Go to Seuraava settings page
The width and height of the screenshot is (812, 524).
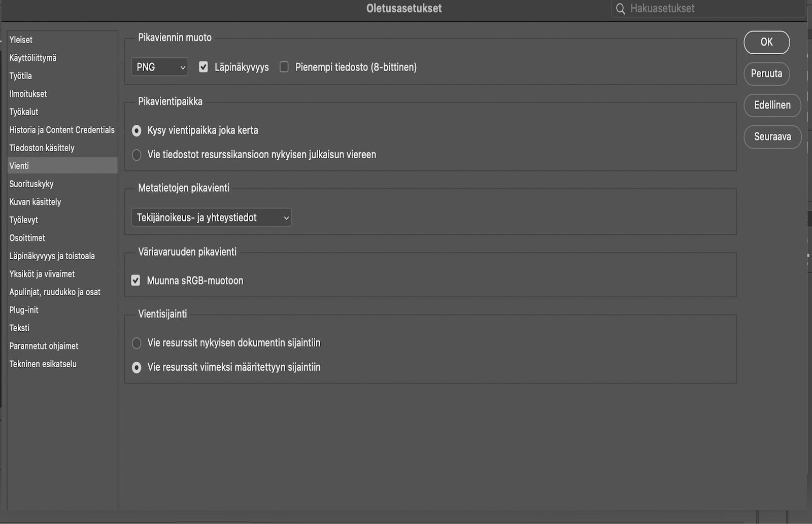[x=772, y=136]
